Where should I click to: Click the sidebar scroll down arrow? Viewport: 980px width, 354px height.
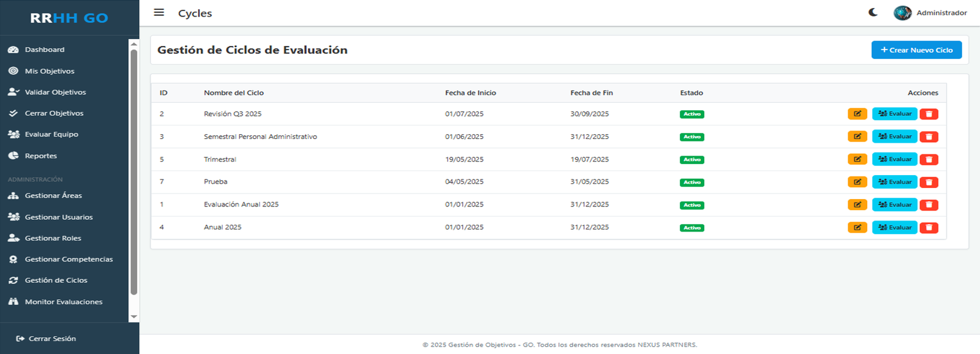click(x=134, y=317)
